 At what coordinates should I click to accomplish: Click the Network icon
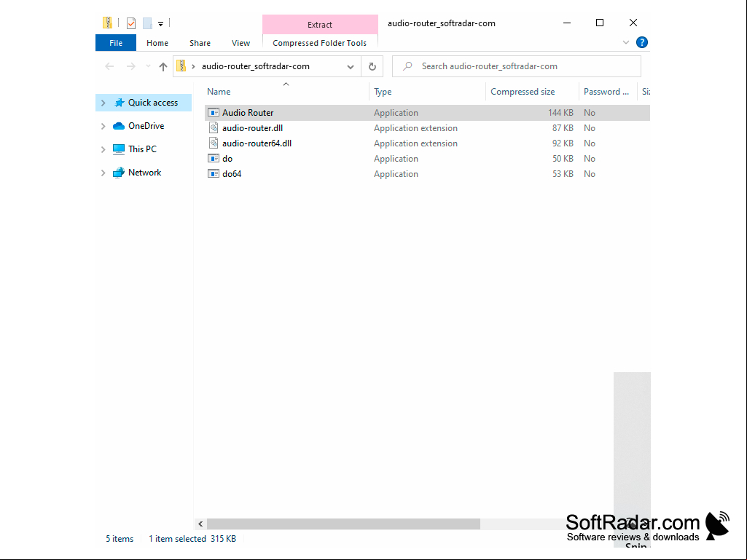click(119, 173)
